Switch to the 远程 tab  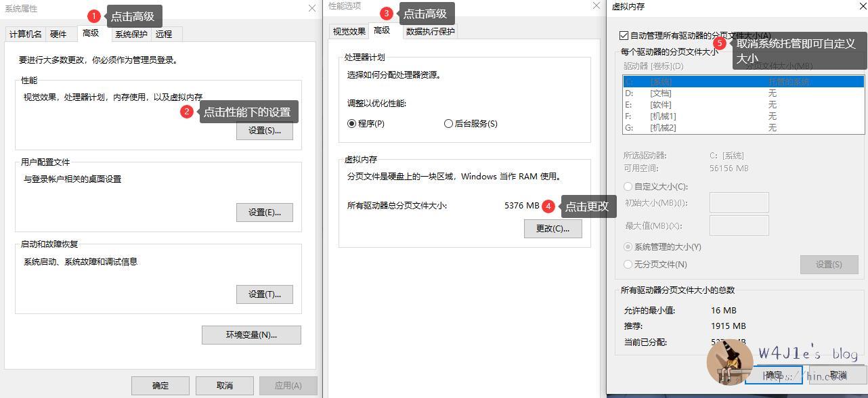[165, 34]
